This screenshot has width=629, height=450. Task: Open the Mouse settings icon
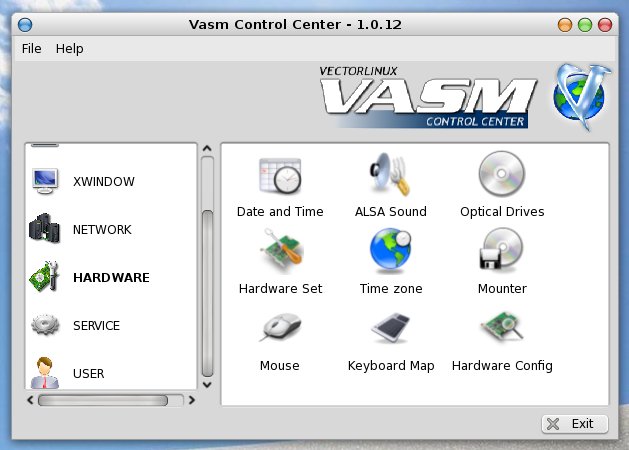pos(280,327)
